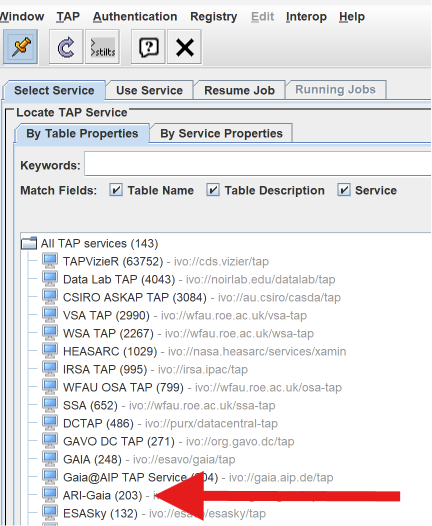Viewport: 432px width, 526px height.
Task: Select SSA (652) service
Action: coord(90,405)
